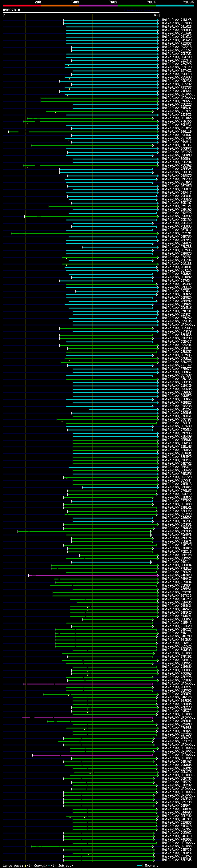197x868 pixels.
Task: Select hit label UniRef100_Q22HD2
Action: 177,680
